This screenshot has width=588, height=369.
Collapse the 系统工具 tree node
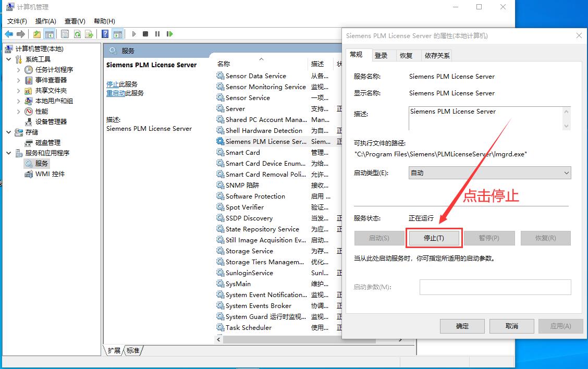point(9,59)
